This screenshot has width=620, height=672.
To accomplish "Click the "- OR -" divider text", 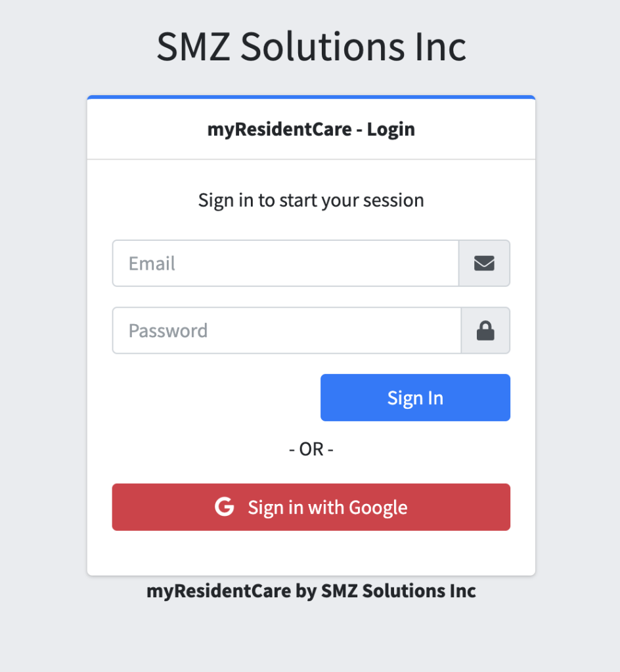I will point(311,450).
